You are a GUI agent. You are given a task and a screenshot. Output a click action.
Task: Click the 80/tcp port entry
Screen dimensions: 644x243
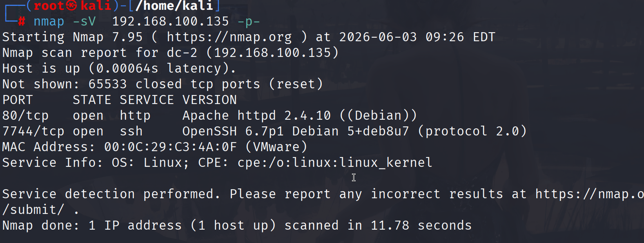click(x=25, y=115)
